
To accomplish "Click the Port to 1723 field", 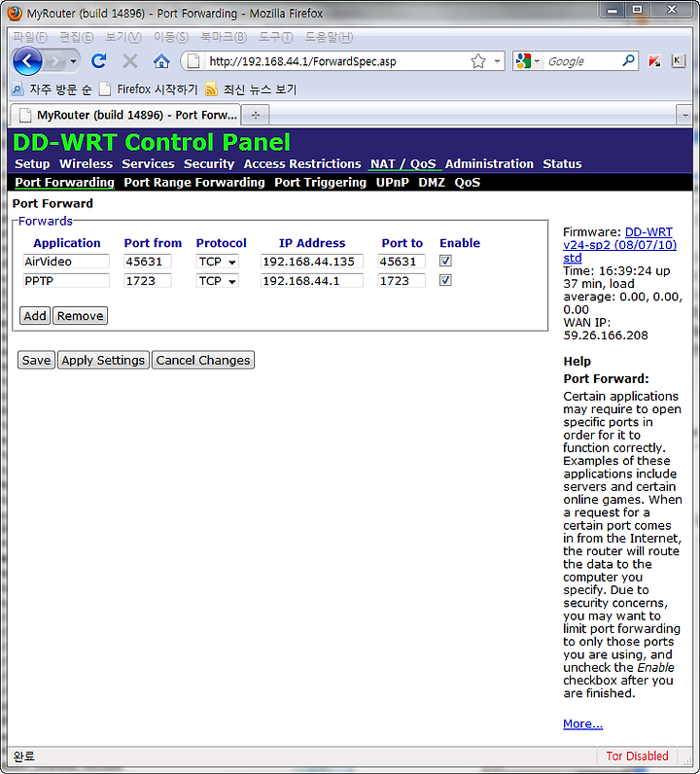I will pyautogui.click(x=402, y=281).
